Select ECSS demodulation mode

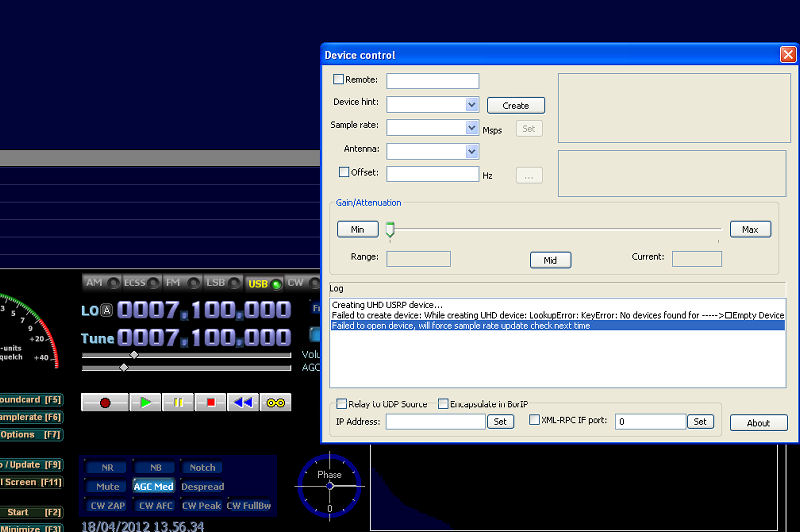click(x=141, y=283)
